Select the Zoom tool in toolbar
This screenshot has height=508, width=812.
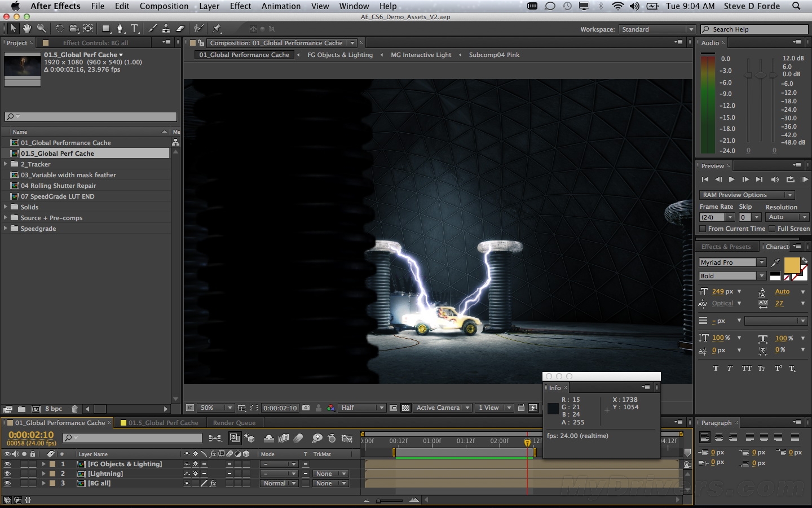tap(41, 29)
